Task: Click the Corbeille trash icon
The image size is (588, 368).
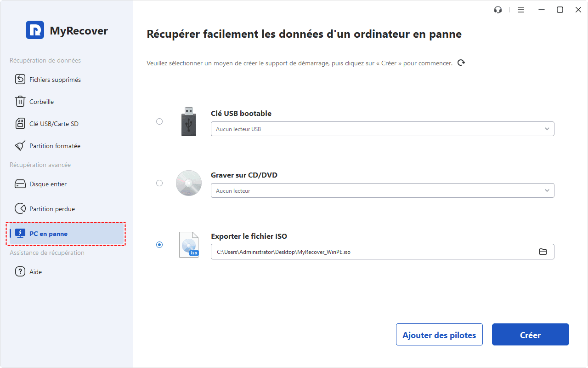Action: [20, 102]
